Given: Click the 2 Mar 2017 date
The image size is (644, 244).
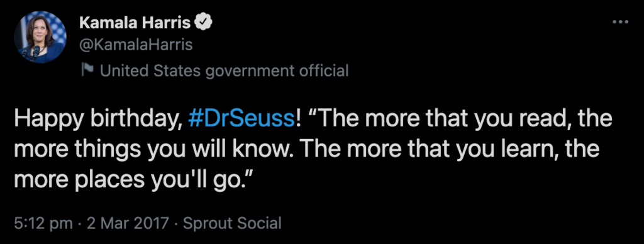Looking at the screenshot, I should coord(128,223).
